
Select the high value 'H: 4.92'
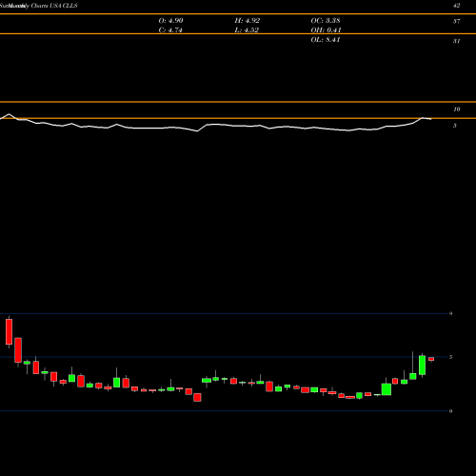[x=248, y=21]
